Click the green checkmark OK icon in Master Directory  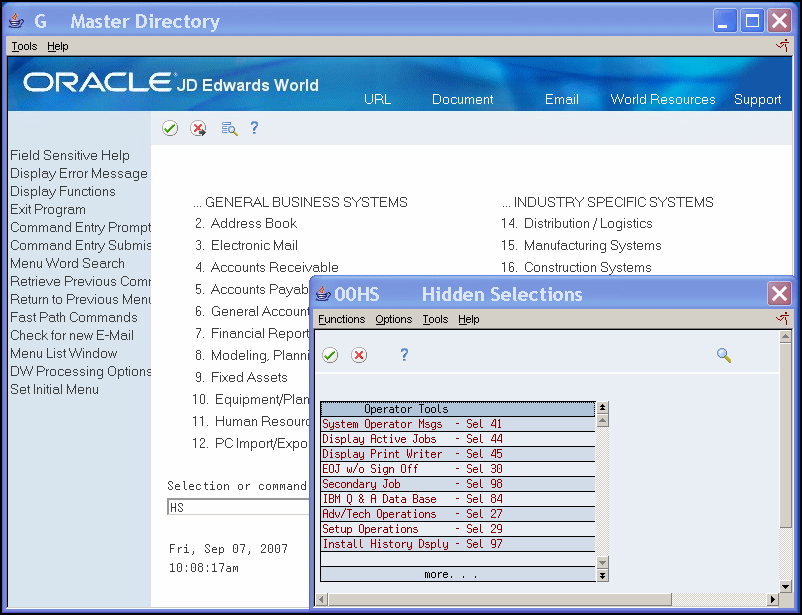point(170,128)
